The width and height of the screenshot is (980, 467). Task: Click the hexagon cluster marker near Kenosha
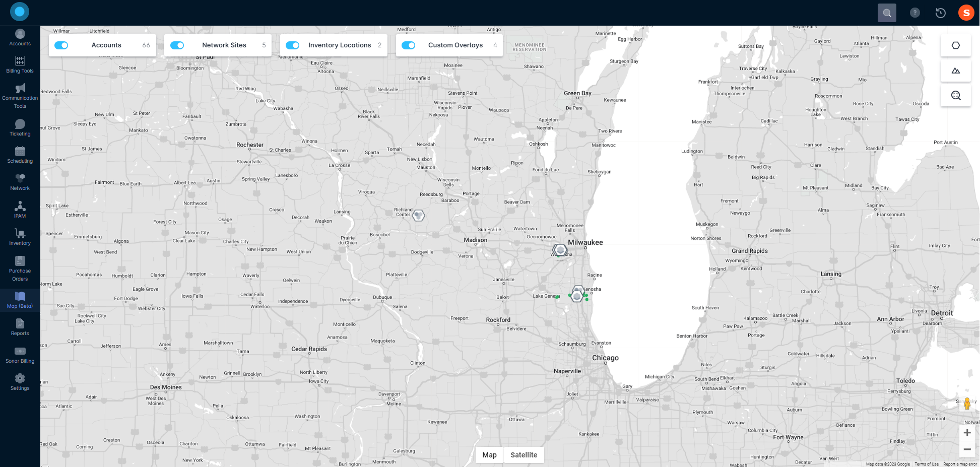click(x=577, y=296)
